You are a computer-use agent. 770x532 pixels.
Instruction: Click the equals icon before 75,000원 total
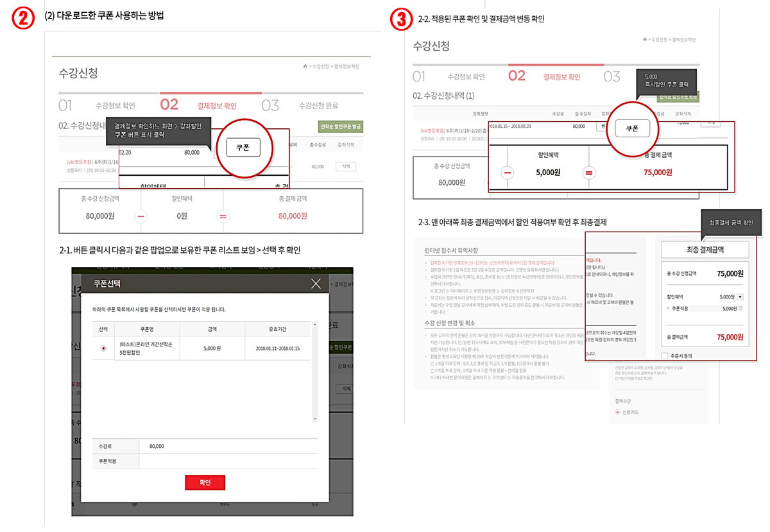[x=589, y=173]
